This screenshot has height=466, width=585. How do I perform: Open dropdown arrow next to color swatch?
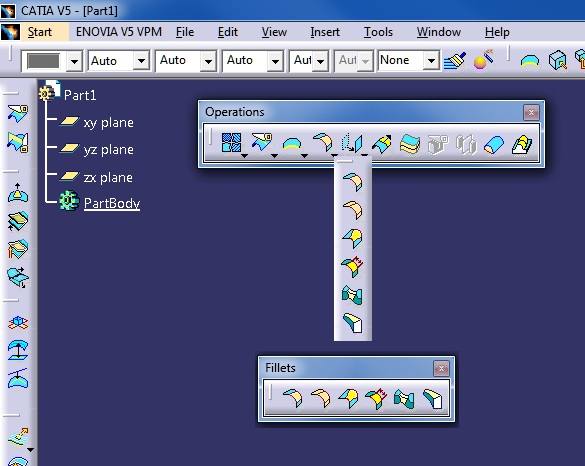coord(74,60)
